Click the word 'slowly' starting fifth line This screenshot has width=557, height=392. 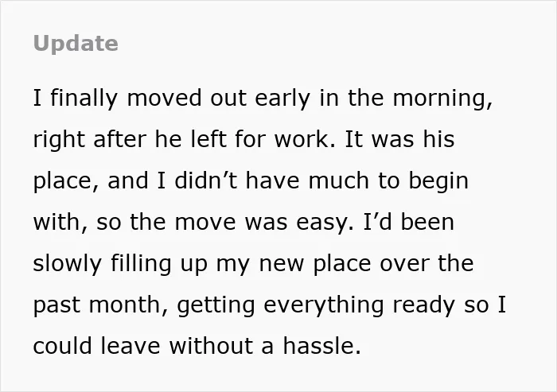pyautogui.click(x=68, y=264)
